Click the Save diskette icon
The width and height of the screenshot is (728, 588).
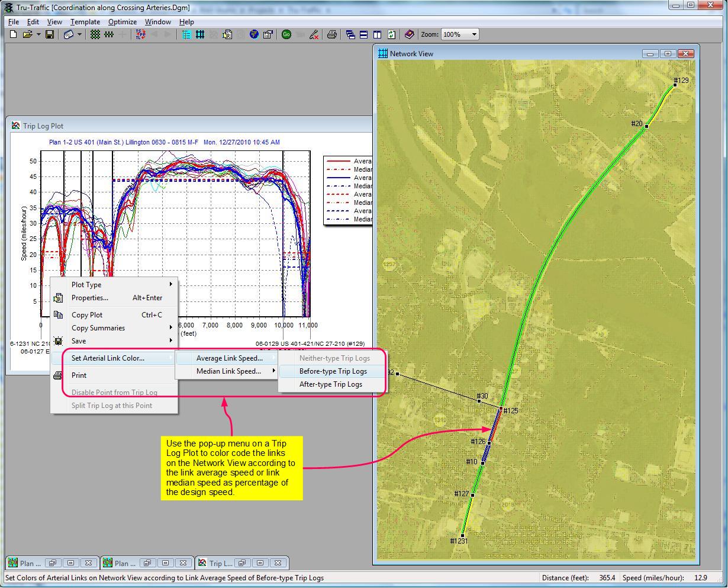50,34
